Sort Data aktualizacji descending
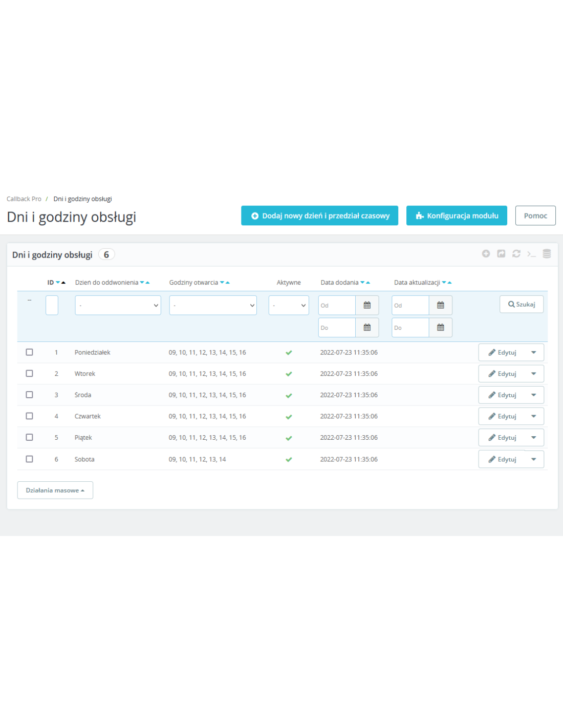This screenshot has height=728, width=563. tap(444, 283)
